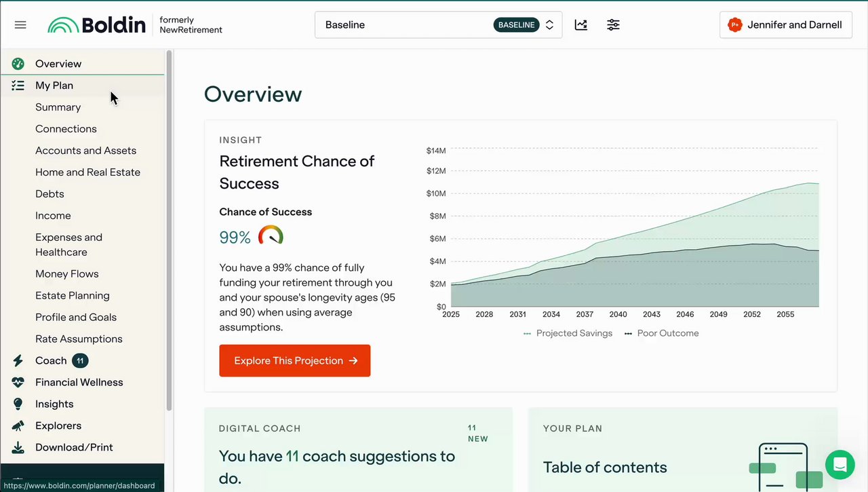Open the Baseline scenario dropdown
The height and width of the screenshot is (492, 868).
click(x=438, y=25)
